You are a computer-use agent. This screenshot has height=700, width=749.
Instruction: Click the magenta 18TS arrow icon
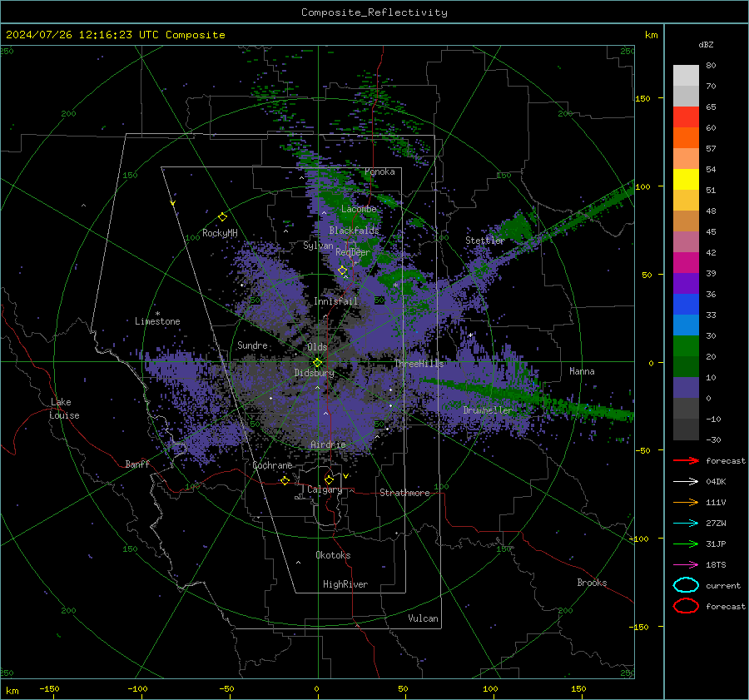click(x=686, y=565)
